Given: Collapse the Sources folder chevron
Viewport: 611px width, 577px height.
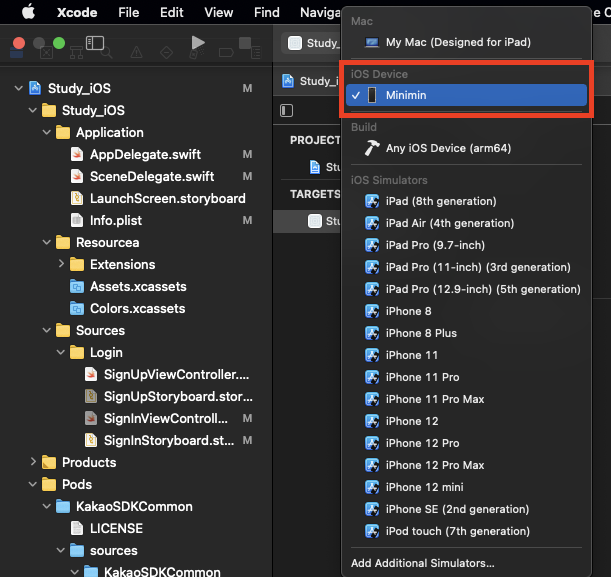Looking at the screenshot, I should click(x=47, y=330).
